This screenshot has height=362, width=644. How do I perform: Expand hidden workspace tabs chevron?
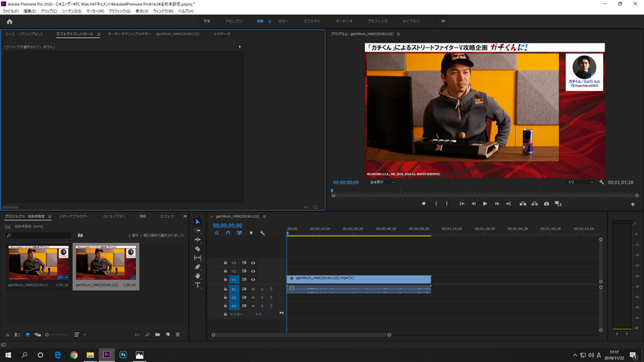click(x=443, y=21)
